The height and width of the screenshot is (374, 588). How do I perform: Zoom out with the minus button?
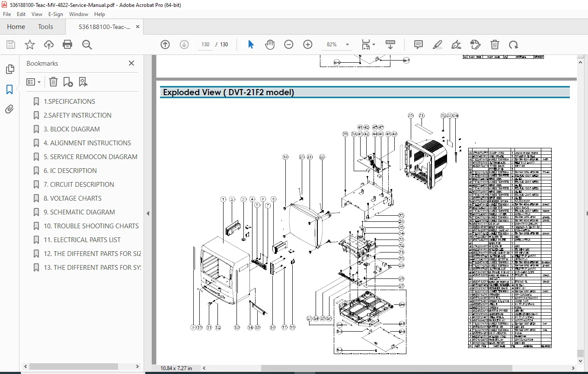coord(289,45)
